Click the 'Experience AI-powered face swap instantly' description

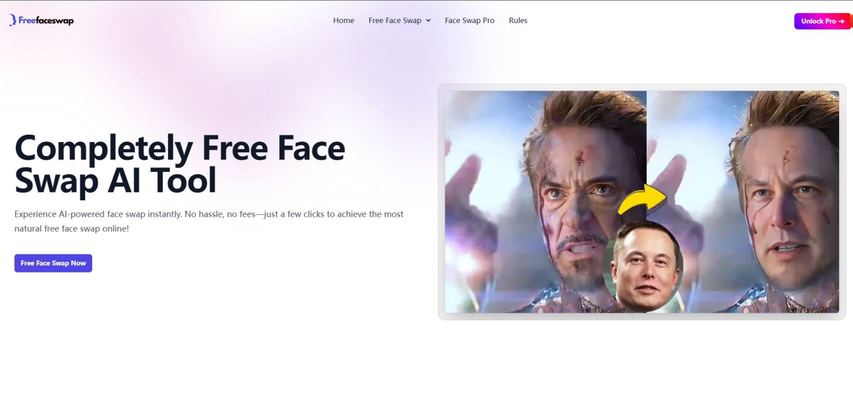tap(209, 221)
